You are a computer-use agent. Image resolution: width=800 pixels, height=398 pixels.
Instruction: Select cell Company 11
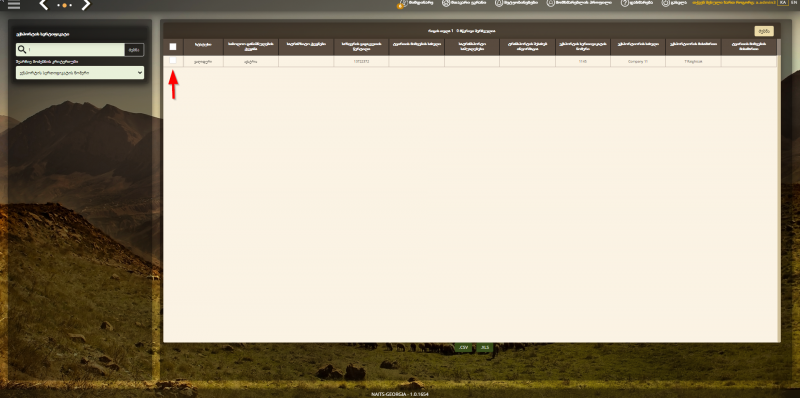tap(638, 61)
